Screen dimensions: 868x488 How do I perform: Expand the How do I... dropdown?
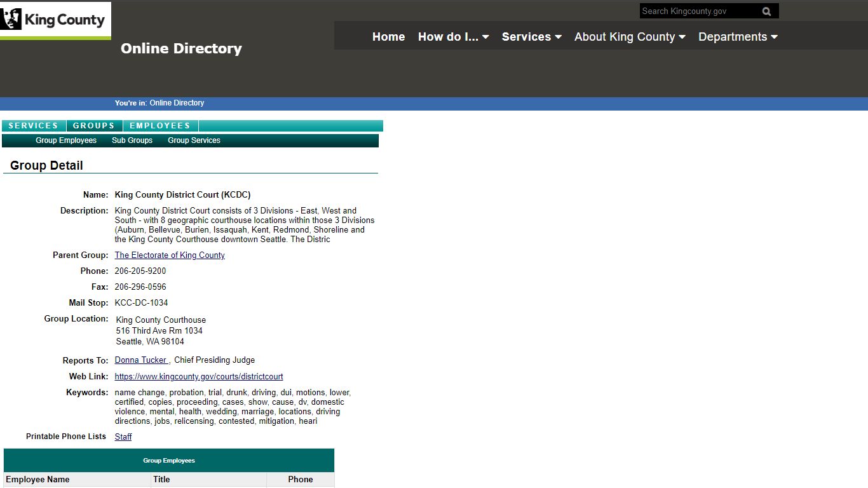453,37
